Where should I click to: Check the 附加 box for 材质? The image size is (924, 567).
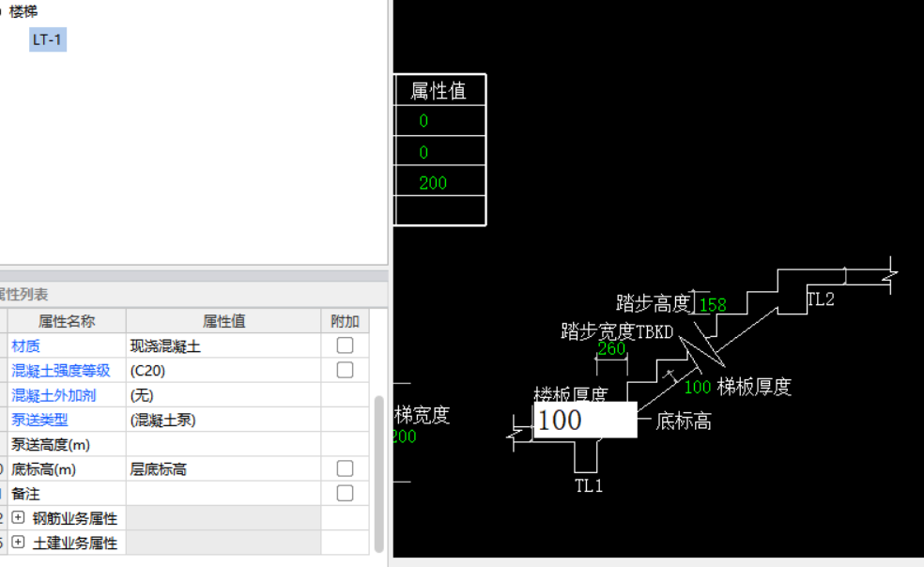coord(345,345)
